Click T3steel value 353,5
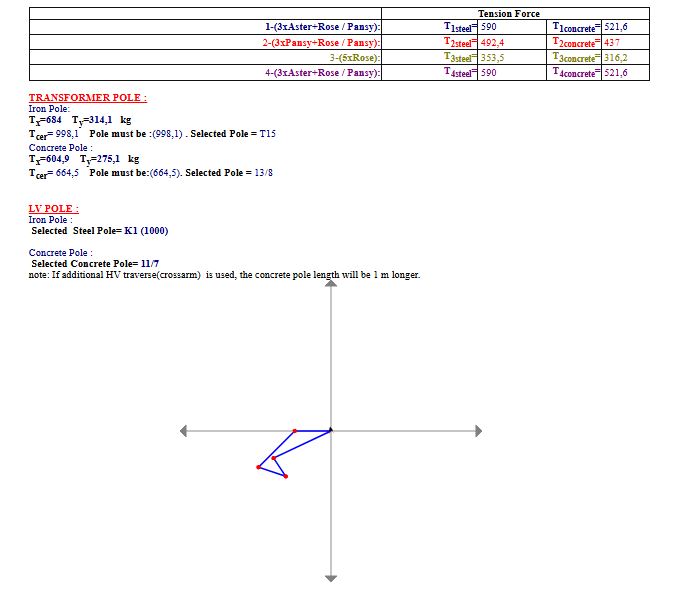689x589 pixels. (492, 58)
